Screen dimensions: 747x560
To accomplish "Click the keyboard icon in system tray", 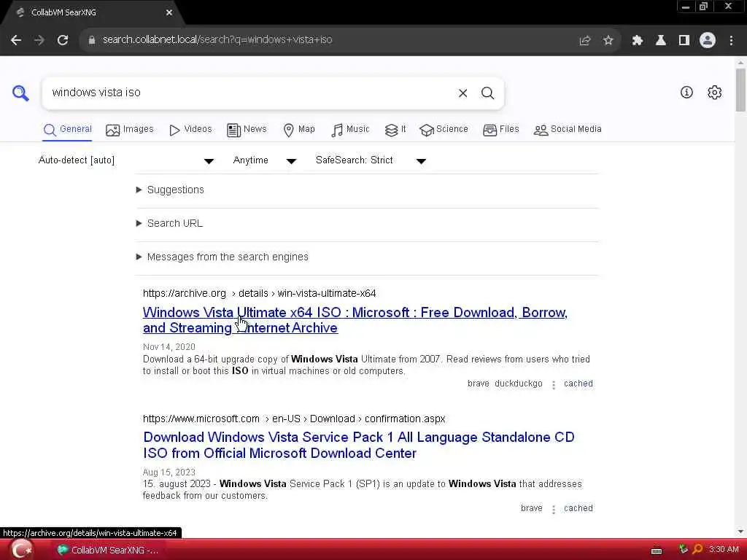I will pyautogui.click(x=657, y=551).
